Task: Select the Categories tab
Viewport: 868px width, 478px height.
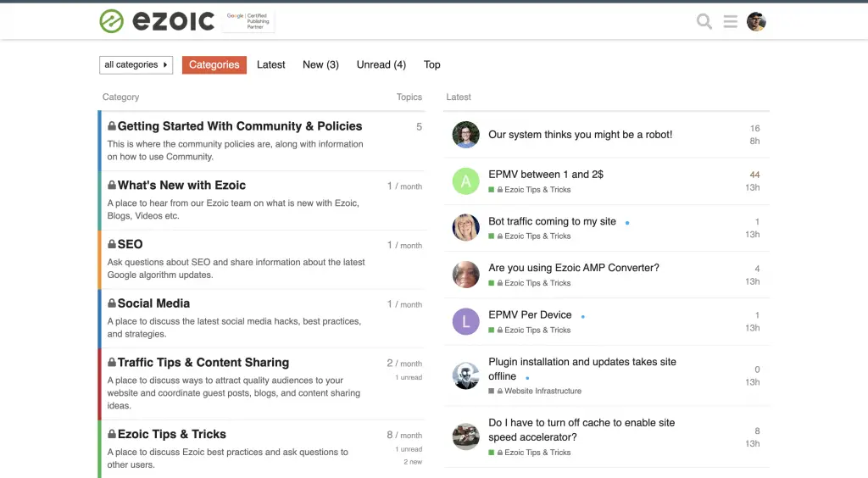Action: (214, 64)
